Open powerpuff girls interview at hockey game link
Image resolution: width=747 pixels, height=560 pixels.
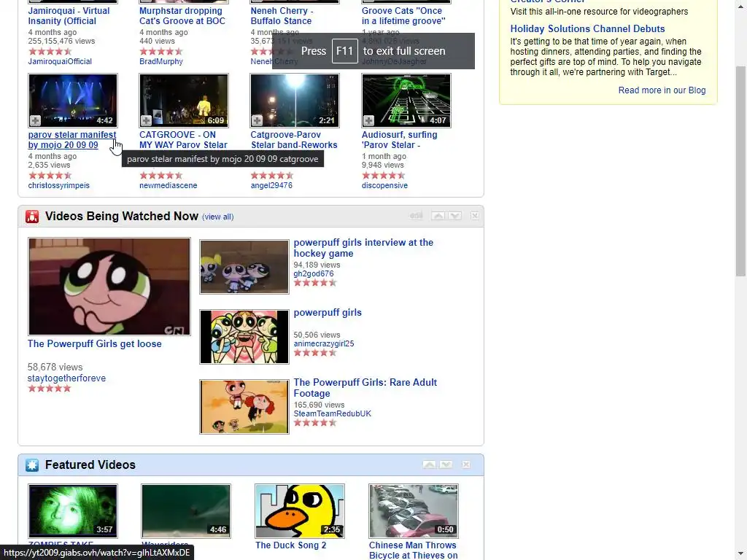tap(363, 248)
